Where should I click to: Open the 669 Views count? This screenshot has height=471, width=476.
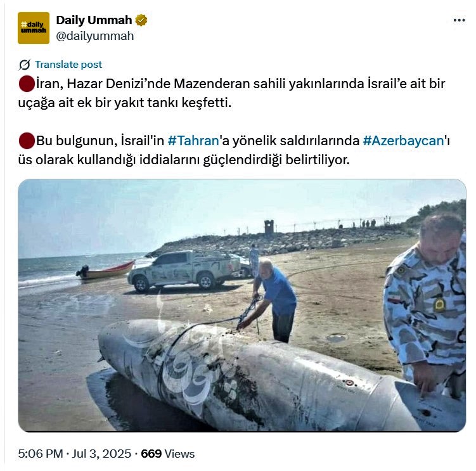tap(168, 454)
